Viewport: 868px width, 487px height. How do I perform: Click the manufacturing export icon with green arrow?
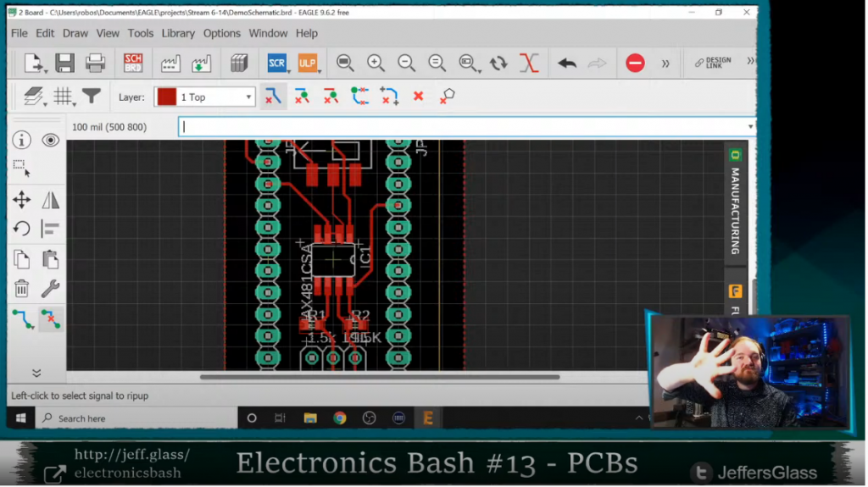click(x=202, y=63)
